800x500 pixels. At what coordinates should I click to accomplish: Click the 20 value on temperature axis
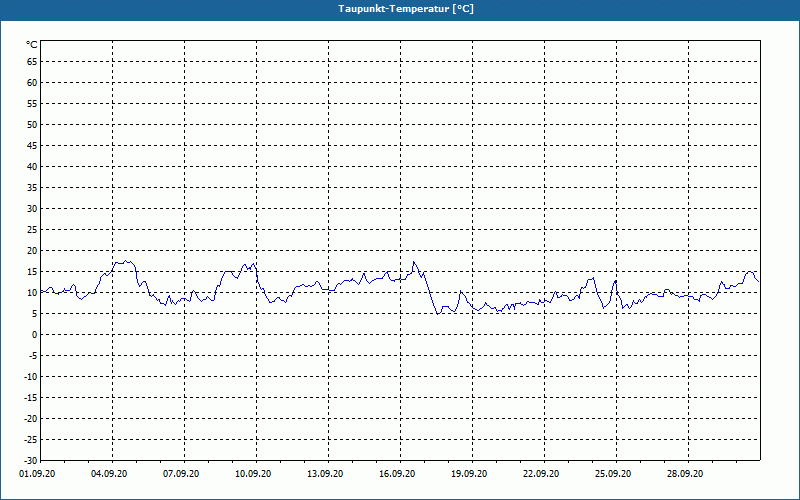tap(32, 251)
